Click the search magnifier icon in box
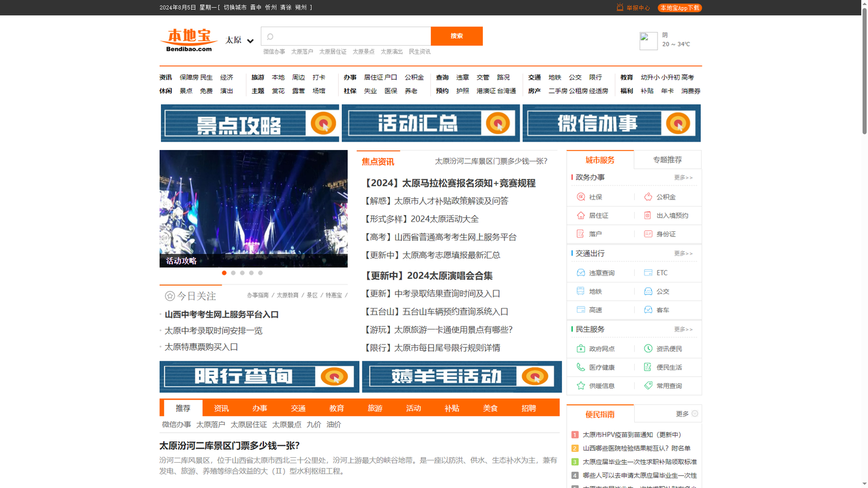The image size is (868, 488). coord(270,36)
